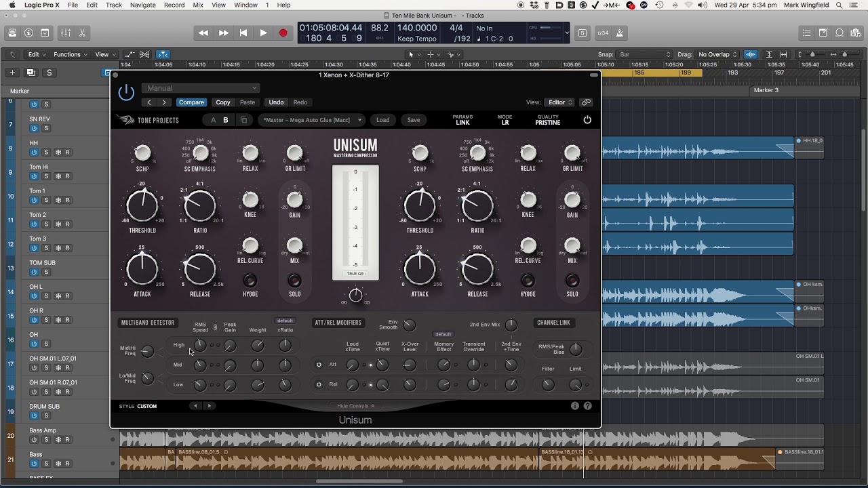Image resolution: width=868 pixels, height=488 pixels.
Task: Open the Drag No Overlap dropdown
Action: (717, 54)
